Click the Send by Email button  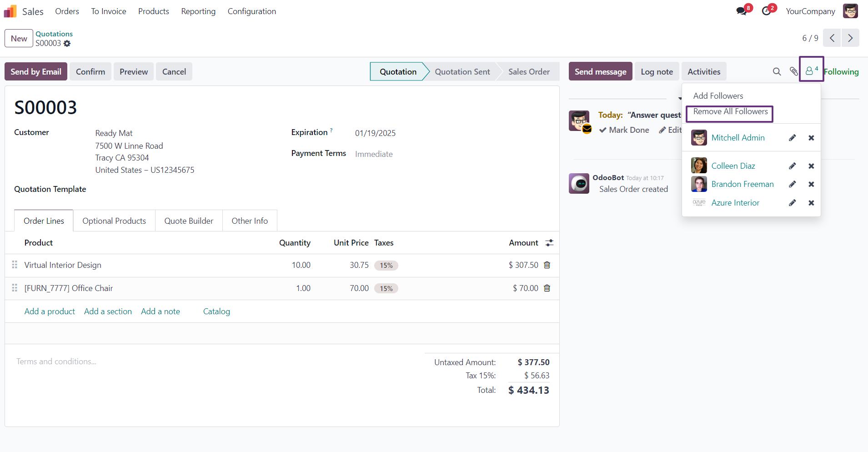36,71
